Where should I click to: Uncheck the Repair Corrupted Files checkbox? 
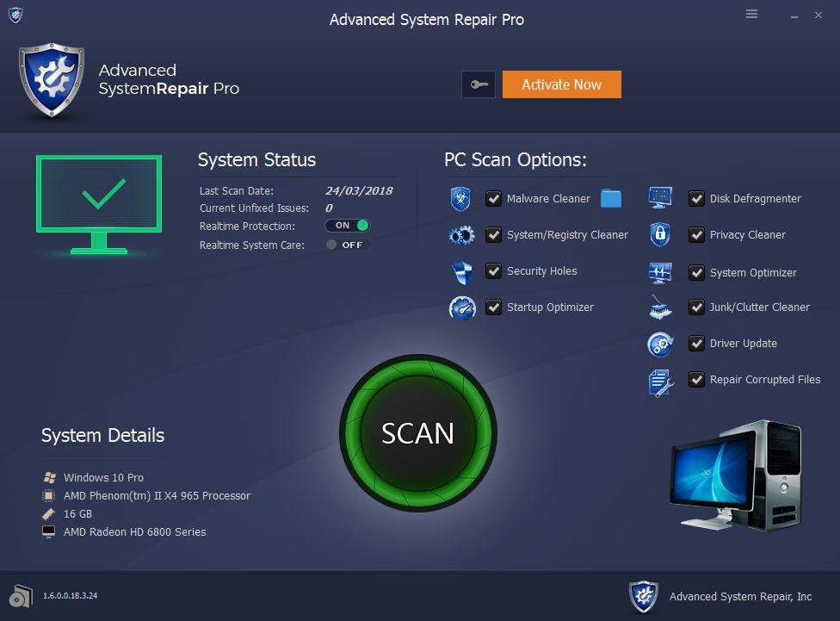(x=696, y=380)
